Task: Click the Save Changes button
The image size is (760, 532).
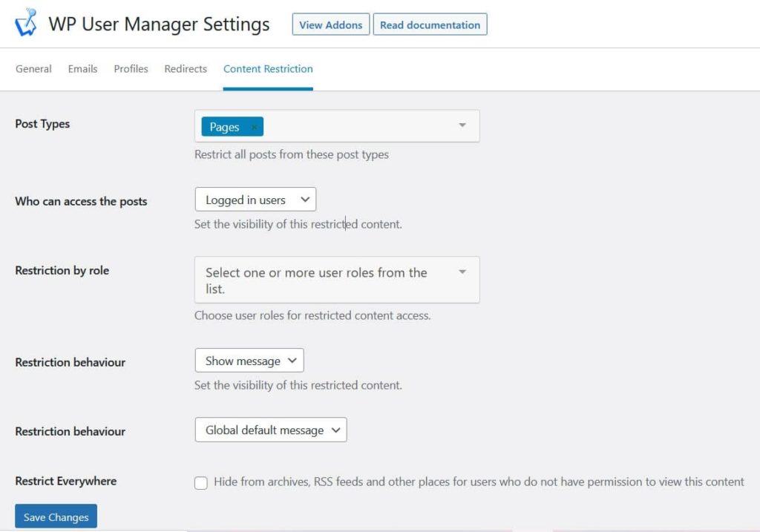Action: 56,516
